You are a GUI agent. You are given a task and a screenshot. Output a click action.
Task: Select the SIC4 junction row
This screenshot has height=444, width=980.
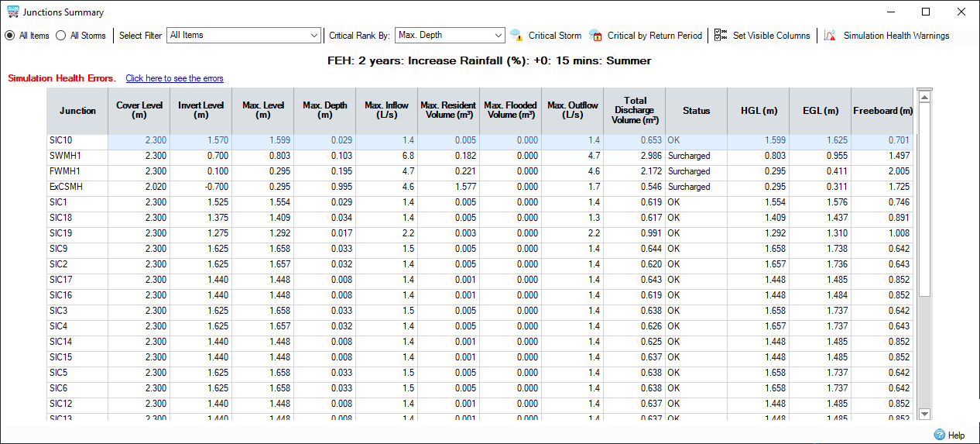pyautogui.click(x=480, y=326)
